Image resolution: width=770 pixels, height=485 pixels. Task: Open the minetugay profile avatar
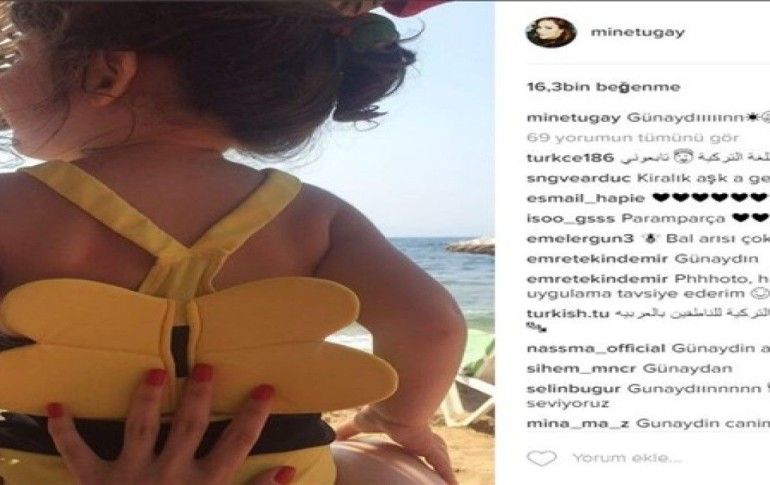[550, 32]
